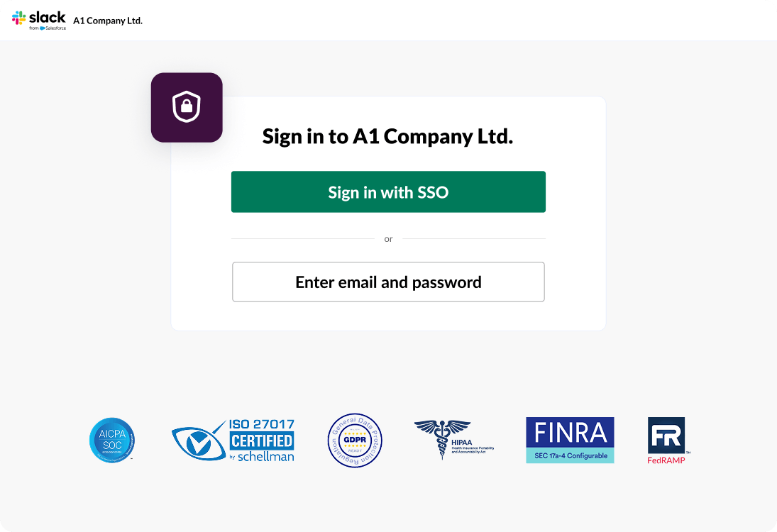777x532 pixels.
Task: Click the AICPA SOC badge
Action: click(x=112, y=440)
